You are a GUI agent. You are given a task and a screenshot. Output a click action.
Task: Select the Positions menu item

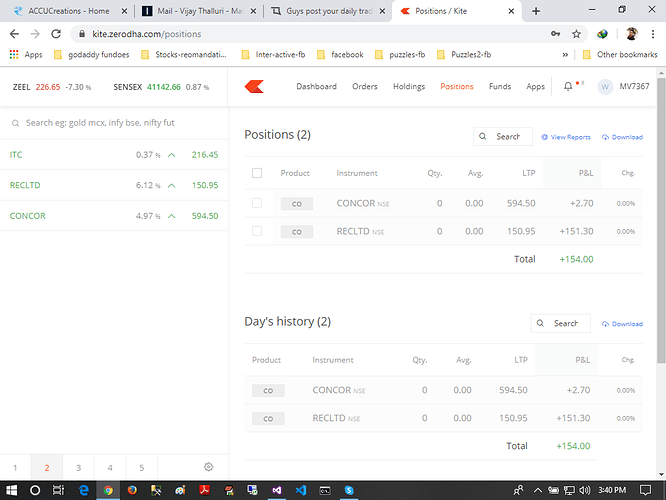(x=457, y=86)
